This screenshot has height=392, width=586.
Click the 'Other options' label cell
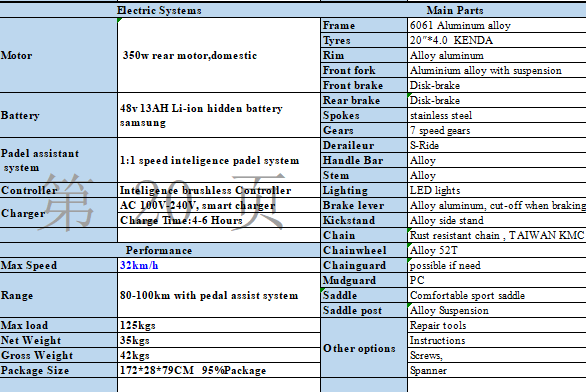pos(364,348)
